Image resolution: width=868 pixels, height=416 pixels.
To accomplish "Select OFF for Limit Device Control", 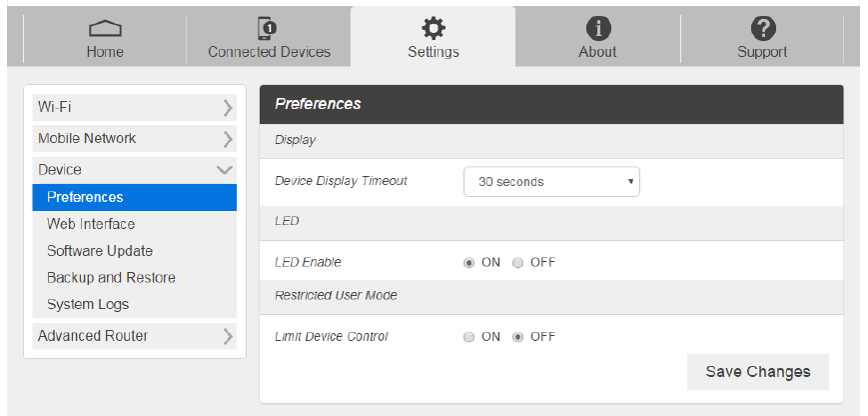I will coord(518,337).
